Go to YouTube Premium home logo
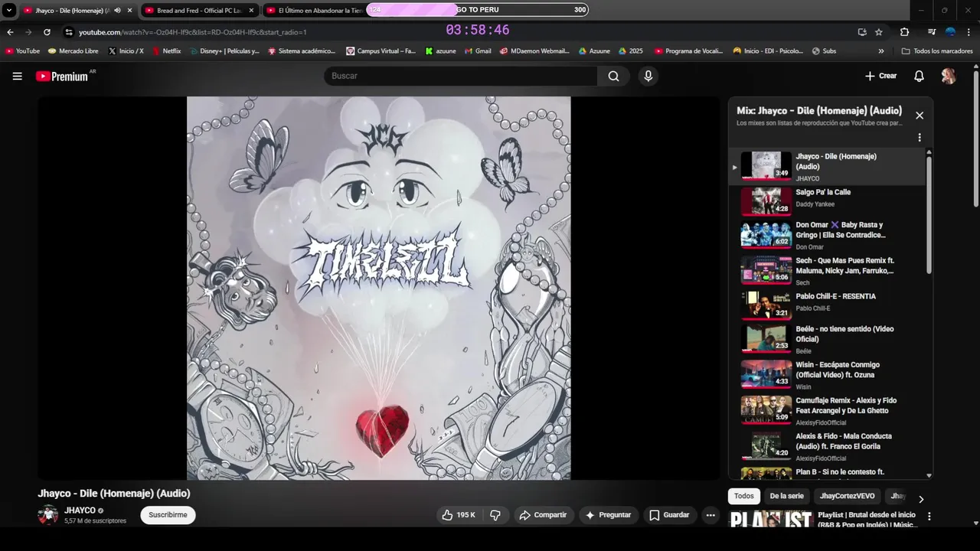 62,76
